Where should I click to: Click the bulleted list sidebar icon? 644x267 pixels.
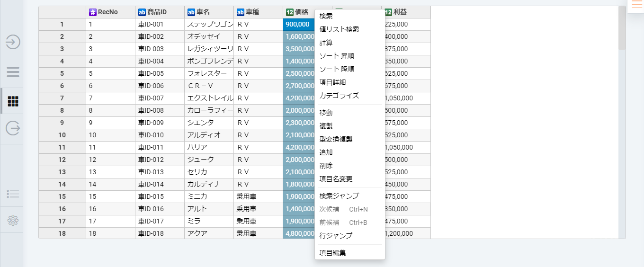(13, 194)
